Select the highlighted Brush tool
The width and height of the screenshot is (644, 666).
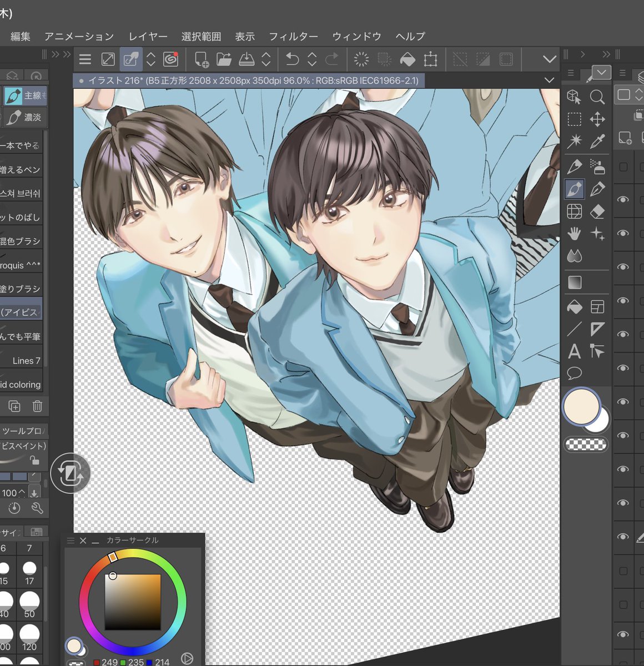tap(574, 189)
